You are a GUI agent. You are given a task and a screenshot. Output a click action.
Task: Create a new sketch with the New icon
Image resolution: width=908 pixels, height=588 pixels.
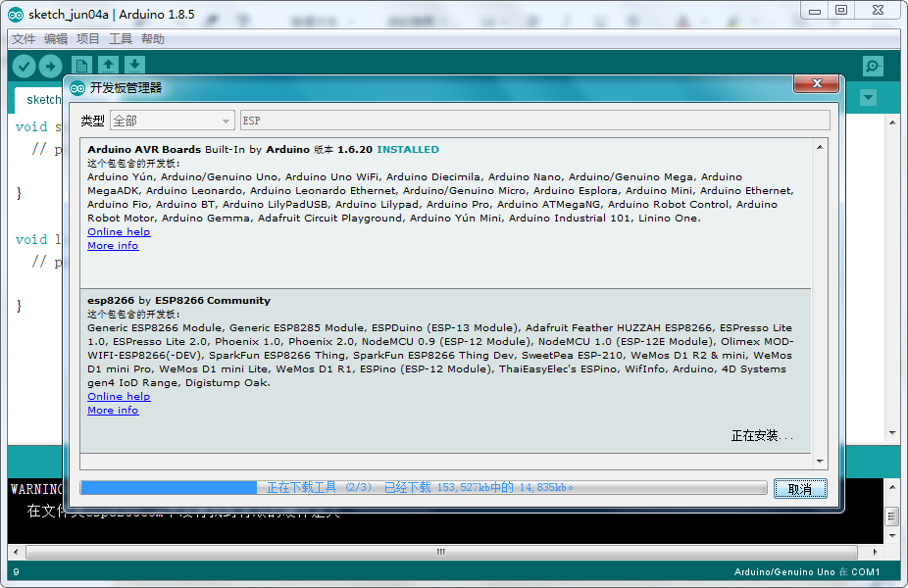(x=81, y=66)
